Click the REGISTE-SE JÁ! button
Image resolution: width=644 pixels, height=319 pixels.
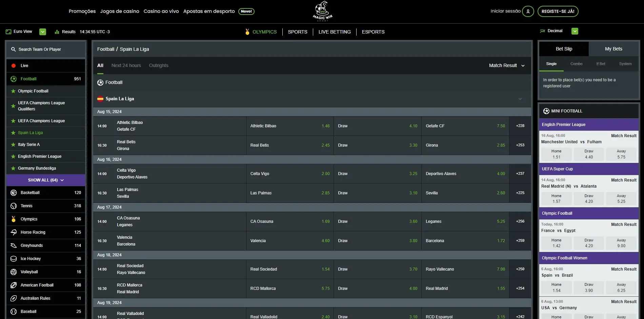(558, 11)
